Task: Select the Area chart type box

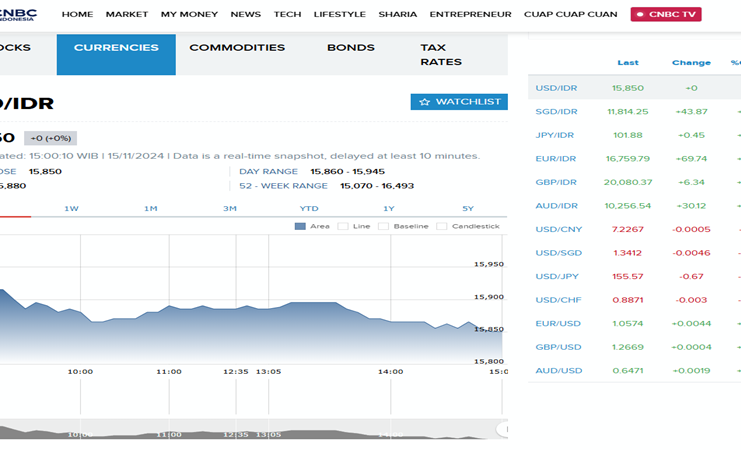Action: coord(300,226)
